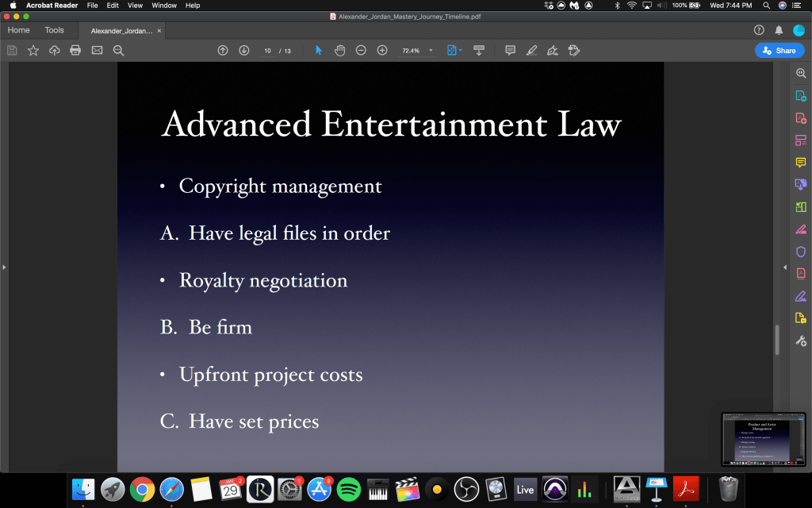Open the zoom percentage dropdown
812x508 pixels.
(x=431, y=50)
